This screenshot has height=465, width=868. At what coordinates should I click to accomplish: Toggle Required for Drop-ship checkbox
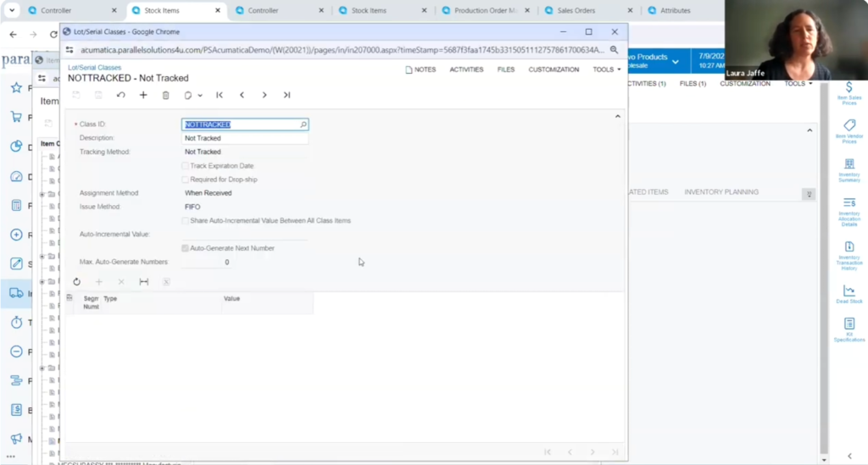point(185,180)
